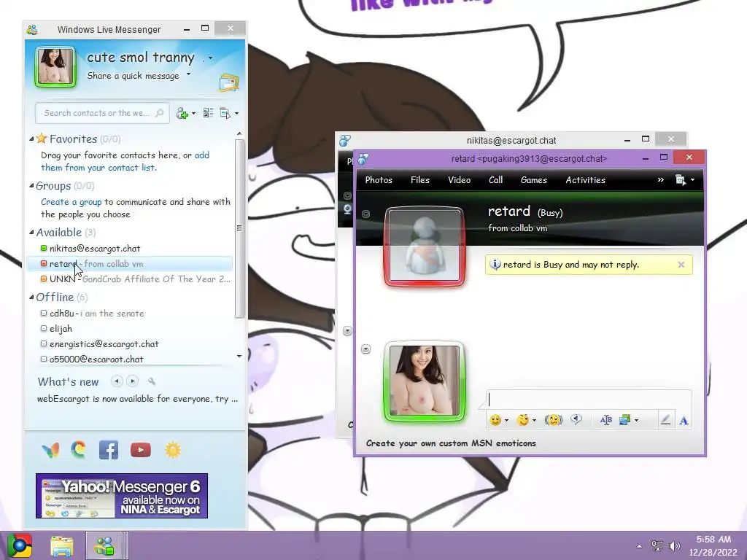747x560 pixels.
Task: Click the volume tray icon
Action: [674, 545]
